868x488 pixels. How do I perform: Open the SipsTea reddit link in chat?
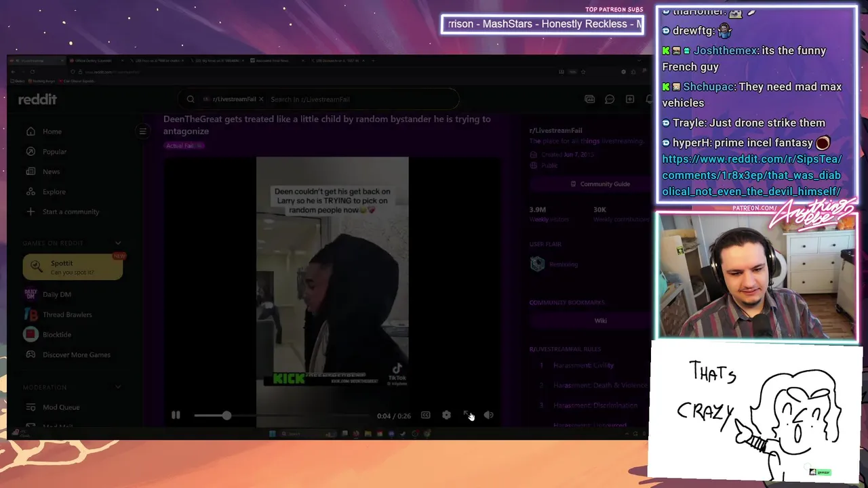[x=751, y=176]
